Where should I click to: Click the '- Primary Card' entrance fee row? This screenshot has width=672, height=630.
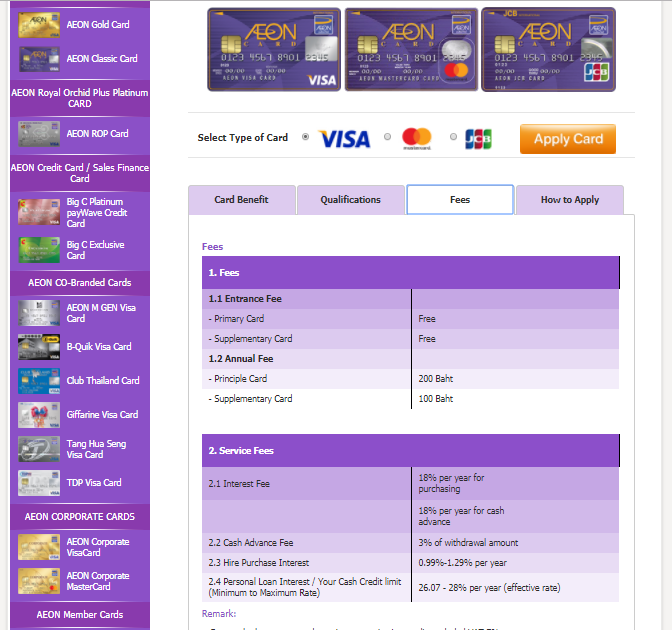coord(411,319)
